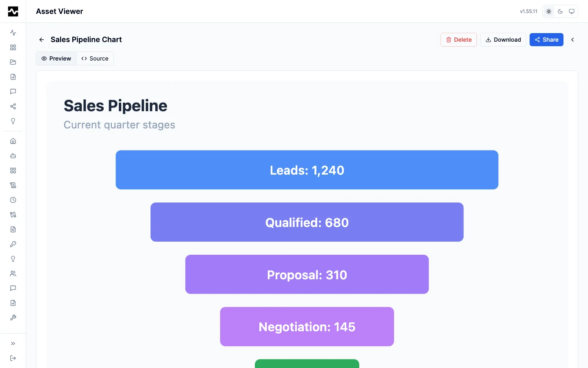Click the red Delete button
Viewport: 588px width, 368px height.
tap(459, 40)
